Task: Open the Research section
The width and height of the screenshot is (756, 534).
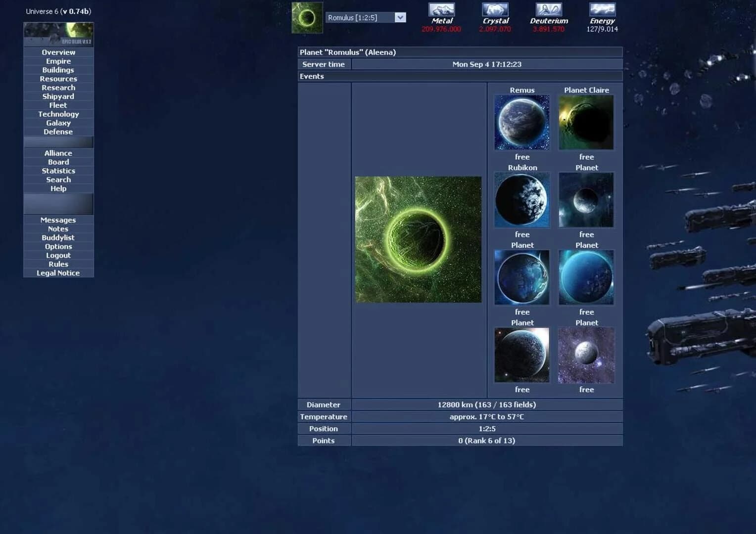Action: coord(58,88)
